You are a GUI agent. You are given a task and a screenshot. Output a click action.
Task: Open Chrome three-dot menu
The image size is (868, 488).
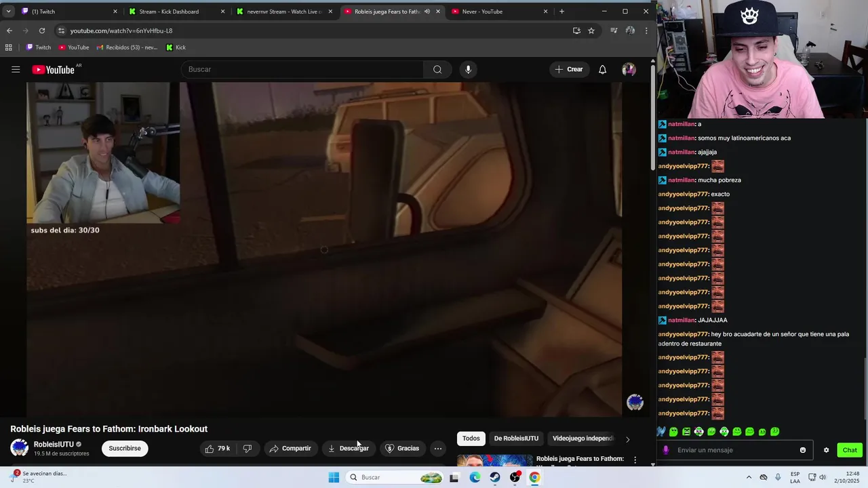point(646,30)
